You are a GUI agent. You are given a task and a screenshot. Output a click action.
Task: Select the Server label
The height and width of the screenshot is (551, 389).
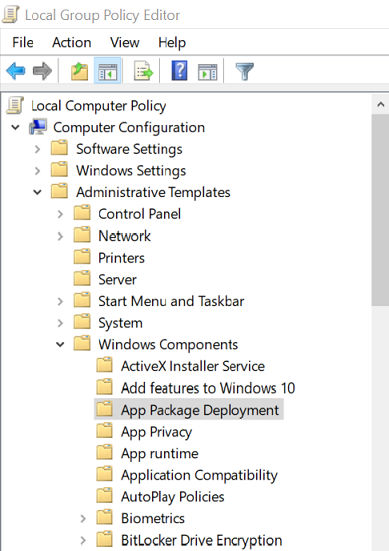click(117, 280)
